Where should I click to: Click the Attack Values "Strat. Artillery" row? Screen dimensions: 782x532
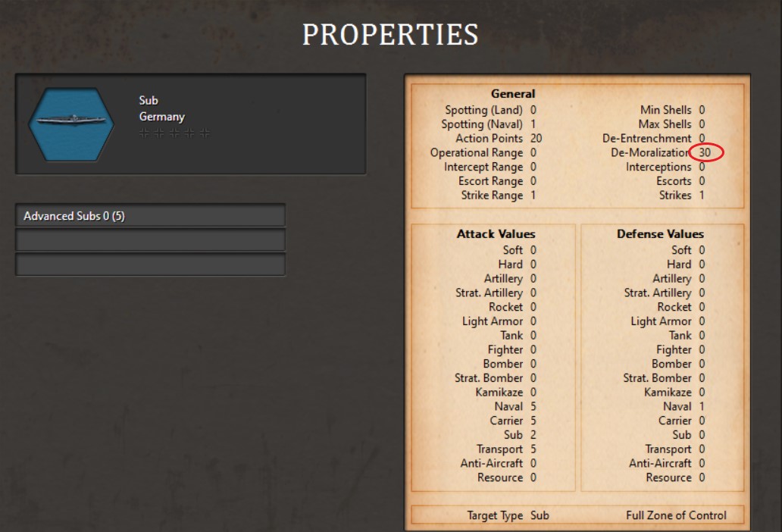pyautogui.click(x=496, y=293)
